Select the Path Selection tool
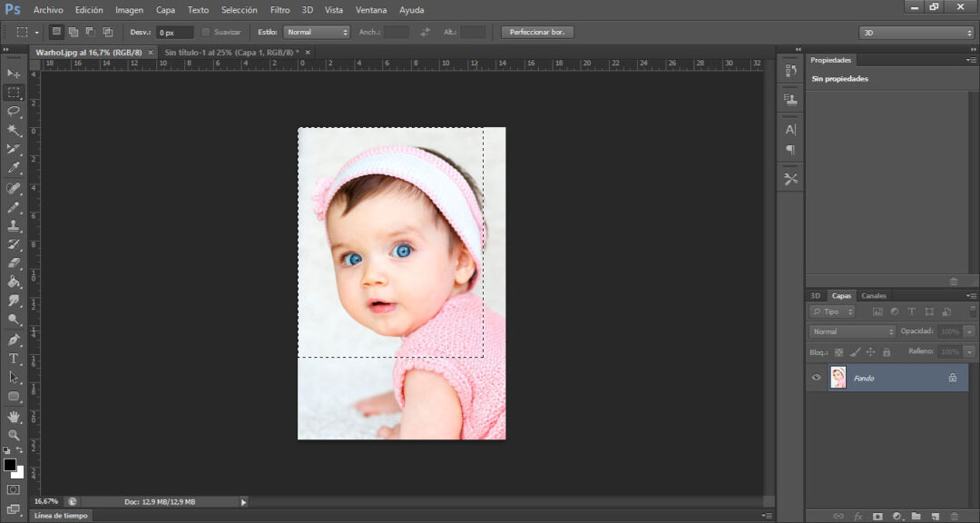Image resolution: width=980 pixels, height=523 pixels. pyautogui.click(x=13, y=377)
